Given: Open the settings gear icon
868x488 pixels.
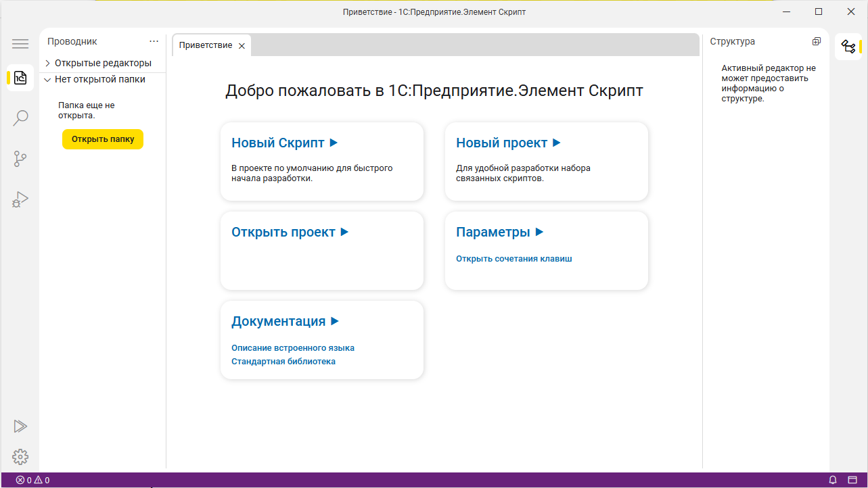Looking at the screenshot, I should pos(20,456).
